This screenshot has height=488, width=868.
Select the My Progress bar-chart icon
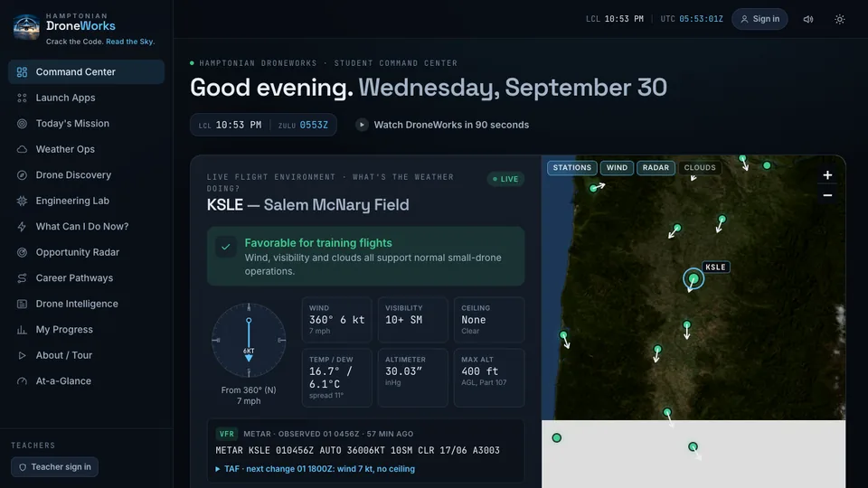pos(22,330)
